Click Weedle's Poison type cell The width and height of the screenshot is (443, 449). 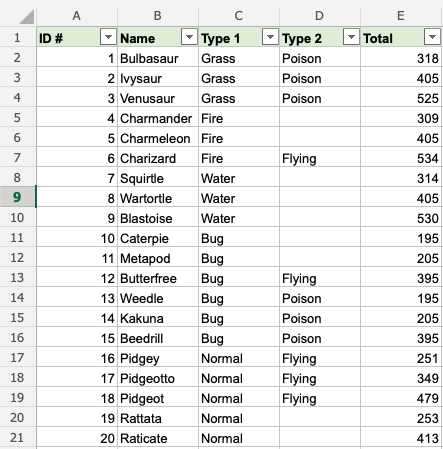pos(320,297)
